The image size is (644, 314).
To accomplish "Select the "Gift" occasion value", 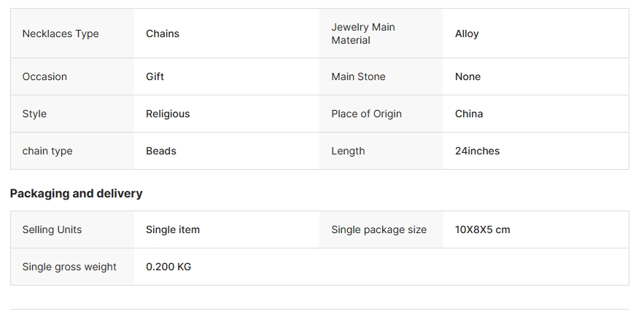I will coord(155,76).
